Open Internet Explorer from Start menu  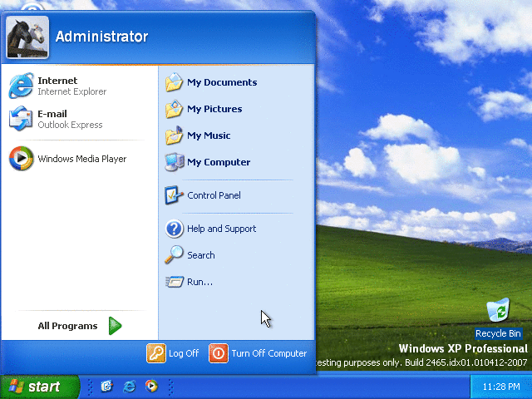click(21, 86)
